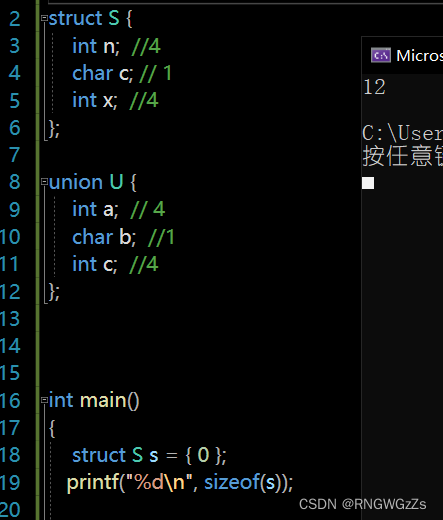This screenshot has width=443, height=520.
Task: Click the 'sizeof' keyword on line 19
Action: pos(232,483)
